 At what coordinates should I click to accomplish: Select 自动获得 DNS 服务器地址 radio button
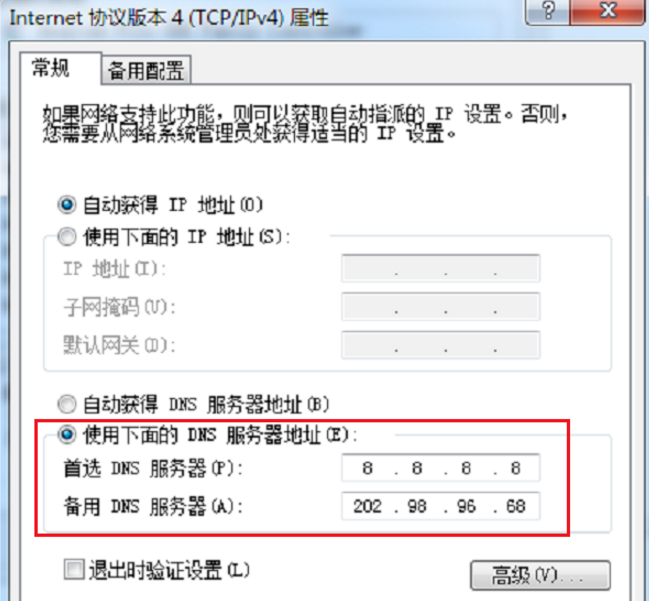pos(67,404)
